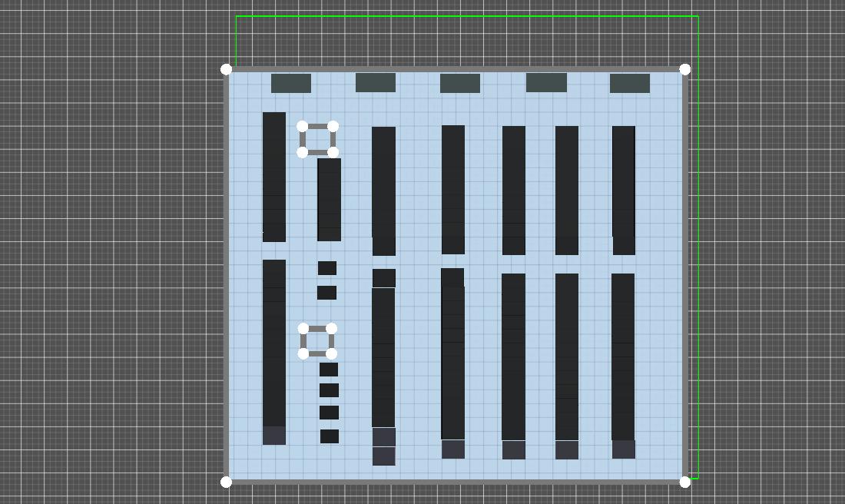The height and width of the screenshot is (504, 845).
Task: Click bottom-left handle of lower small outlined square
Action: point(303,353)
